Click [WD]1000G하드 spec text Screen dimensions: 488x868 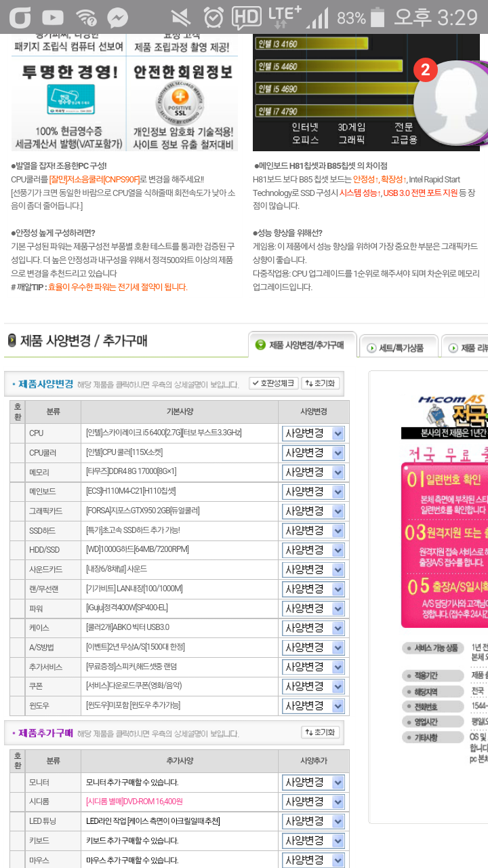pyautogui.click(x=137, y=550)
